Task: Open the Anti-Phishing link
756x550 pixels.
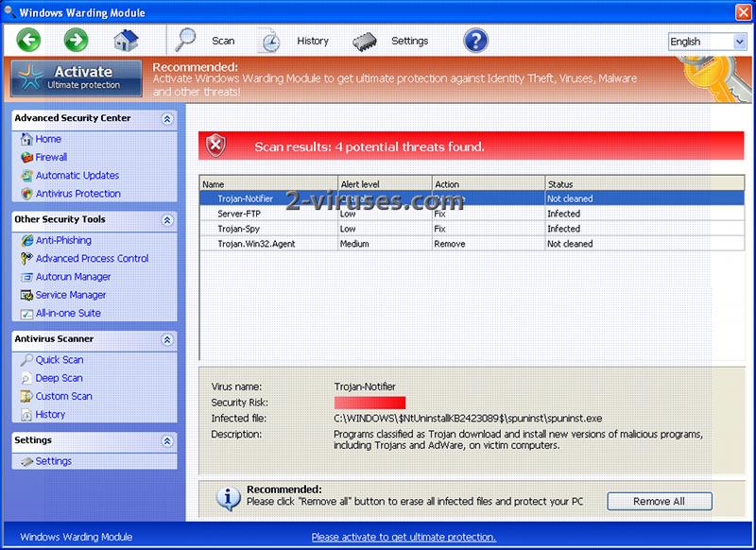Action: point(63,241)
